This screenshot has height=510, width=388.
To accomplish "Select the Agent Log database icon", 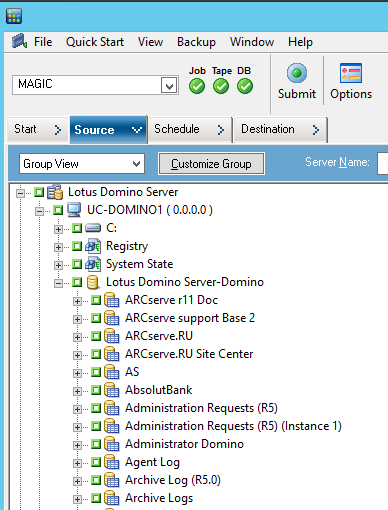I will point(112,462).
